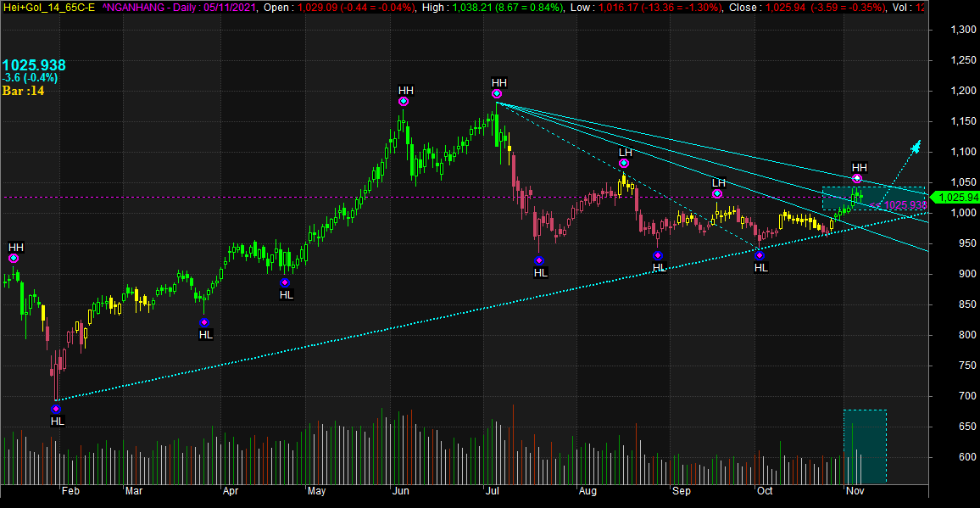
Task: Click the HH marker at the July high
Action: (497, 93)
